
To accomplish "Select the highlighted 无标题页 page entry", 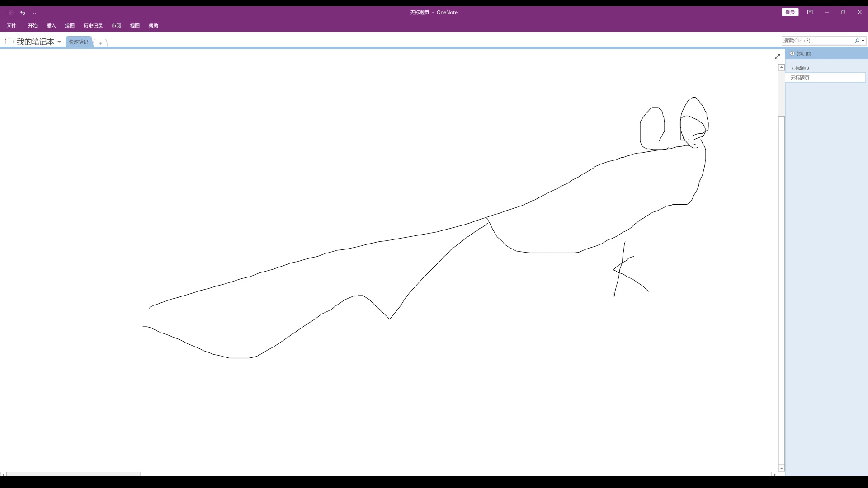I will (x=826, y=78).
